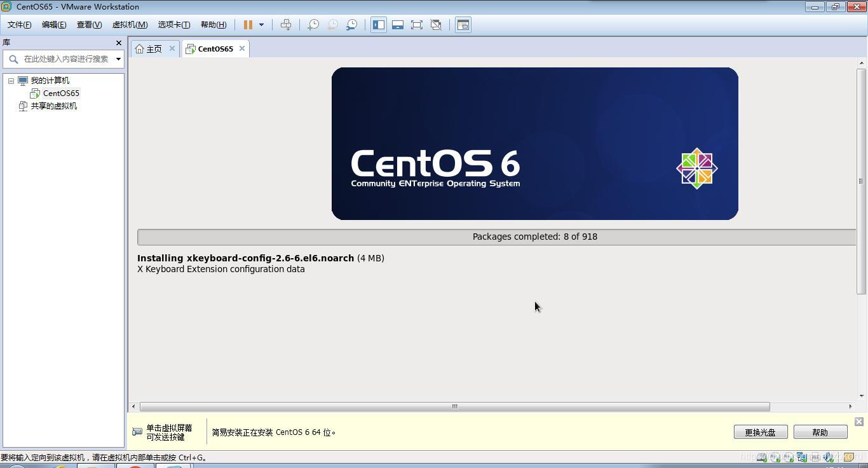This screenshot has width=868, height=468.
Task: Click the 帮助 button in the info bar
Action: tap(820, 432)
